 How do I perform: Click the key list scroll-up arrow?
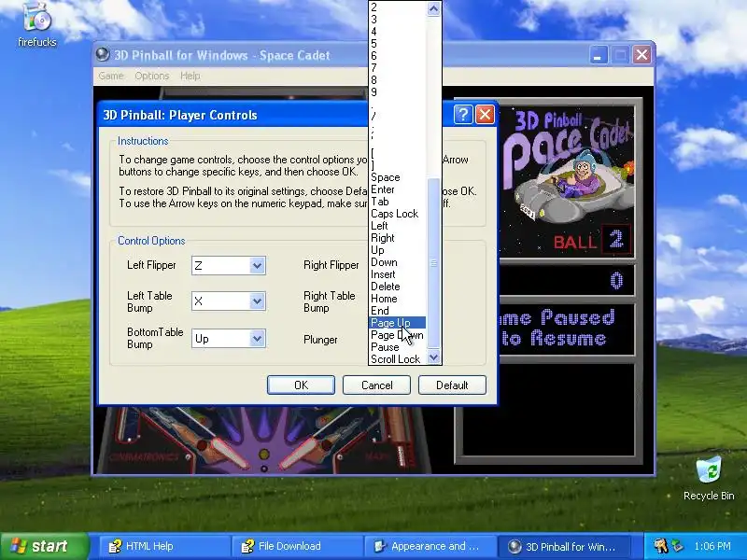coord(433,8)
